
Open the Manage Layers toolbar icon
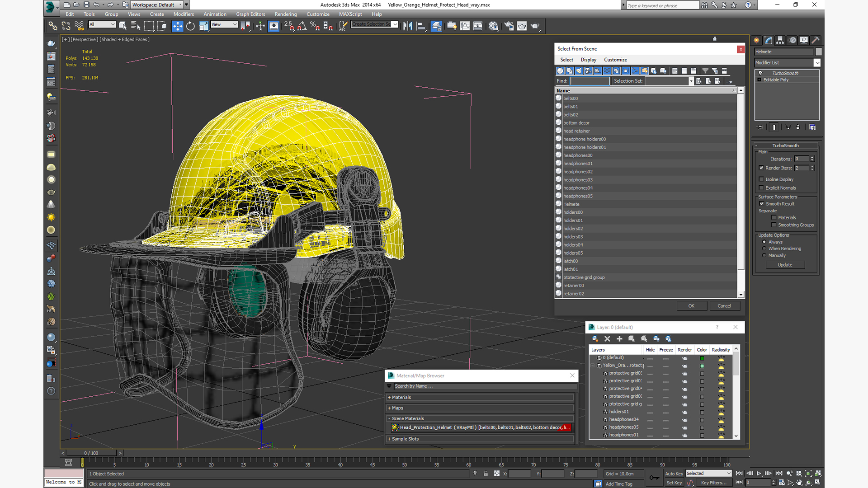(x=436, y=26)
